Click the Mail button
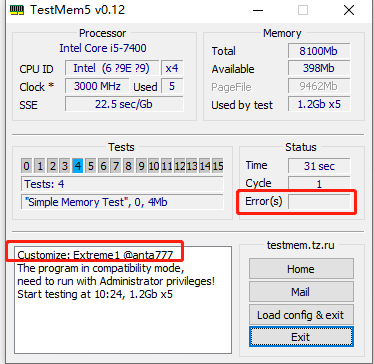This screenshot has height=364, width=374. [301, 292]
